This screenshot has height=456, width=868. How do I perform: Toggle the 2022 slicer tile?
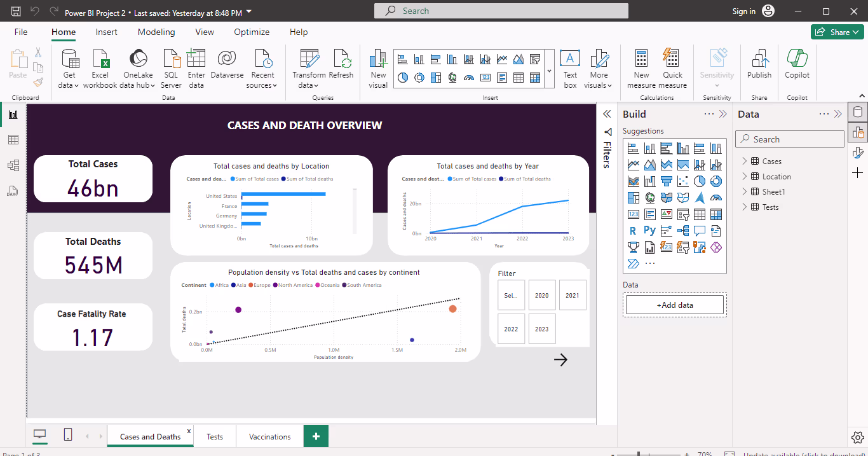(x=511, y=329)
